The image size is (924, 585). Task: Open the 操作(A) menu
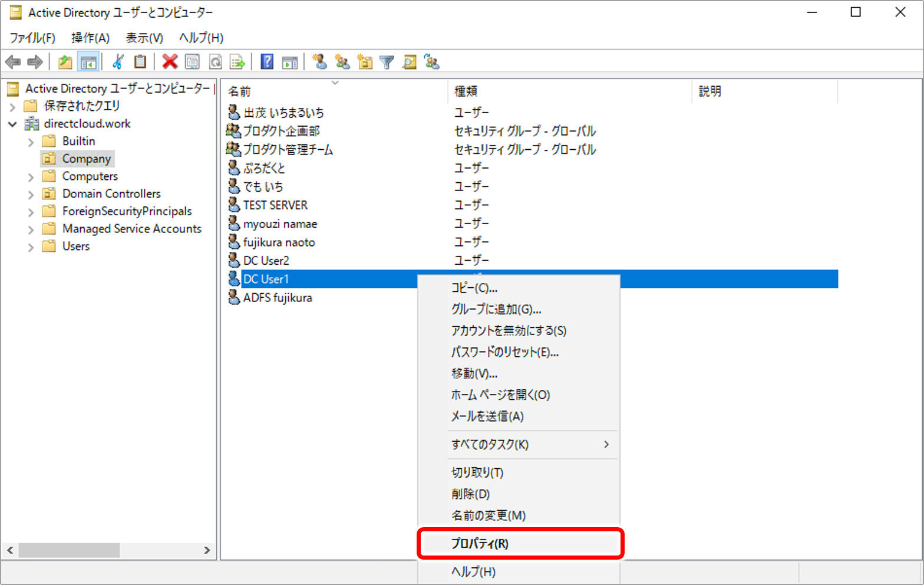(90, 38)
